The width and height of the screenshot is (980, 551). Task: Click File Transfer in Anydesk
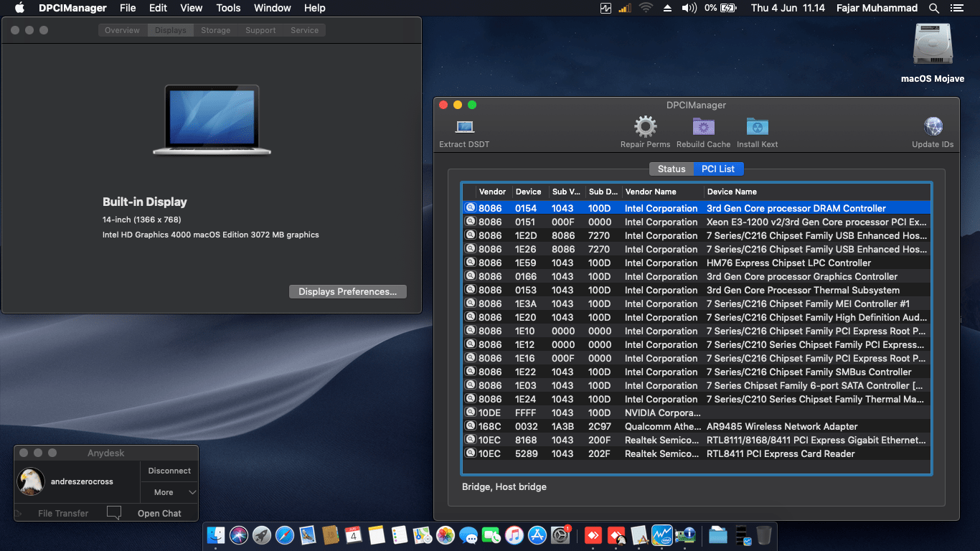[x=63, y=513]
